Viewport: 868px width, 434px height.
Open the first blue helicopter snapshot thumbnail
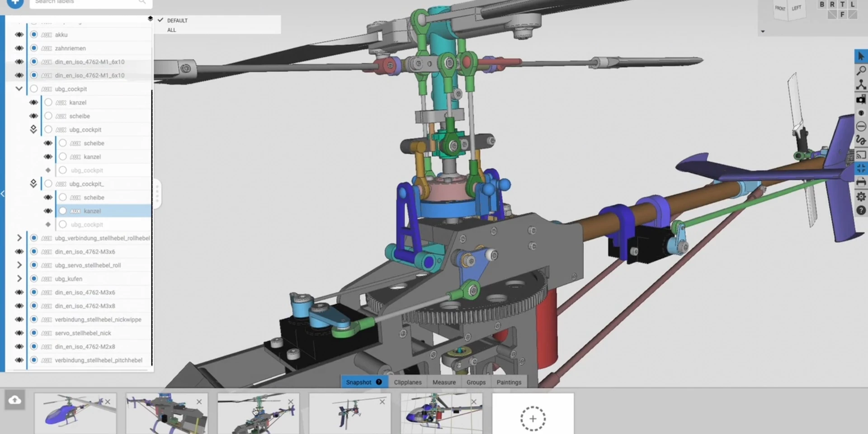coord(75,414)
